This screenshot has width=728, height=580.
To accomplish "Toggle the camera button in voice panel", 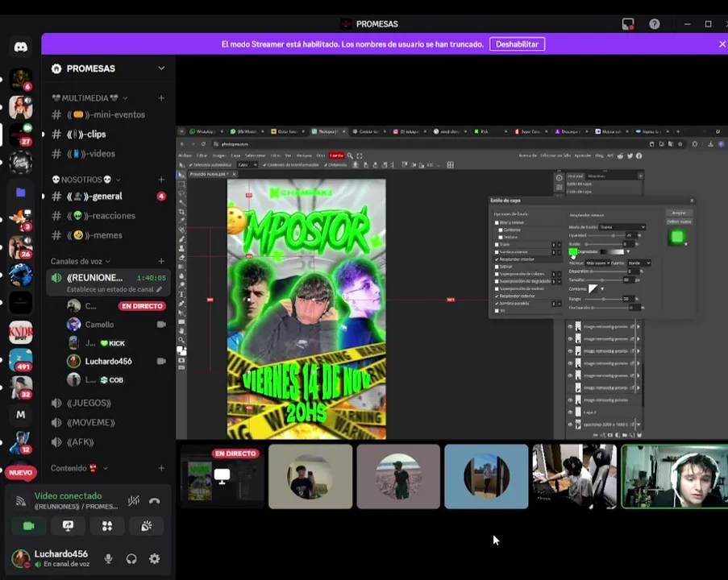I will [28, 526].
